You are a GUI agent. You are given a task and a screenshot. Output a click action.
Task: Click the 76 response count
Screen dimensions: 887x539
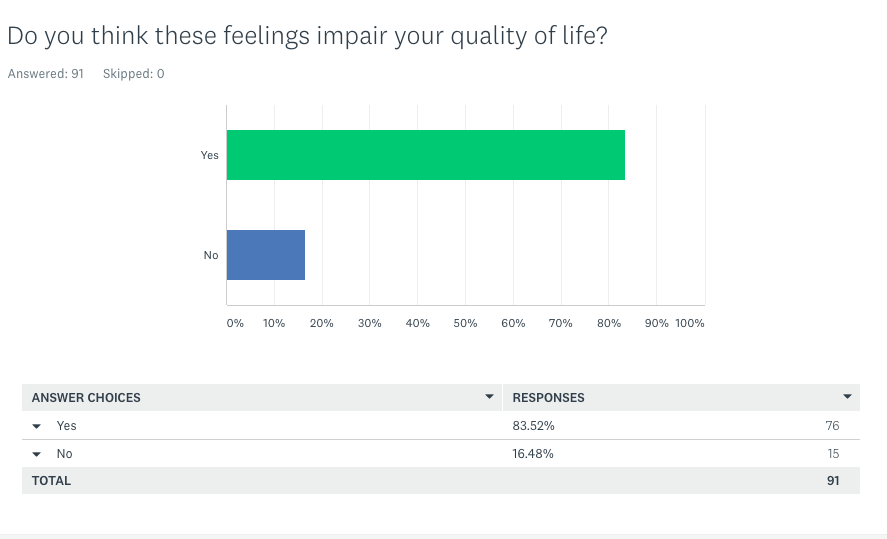tap(832, 426)
